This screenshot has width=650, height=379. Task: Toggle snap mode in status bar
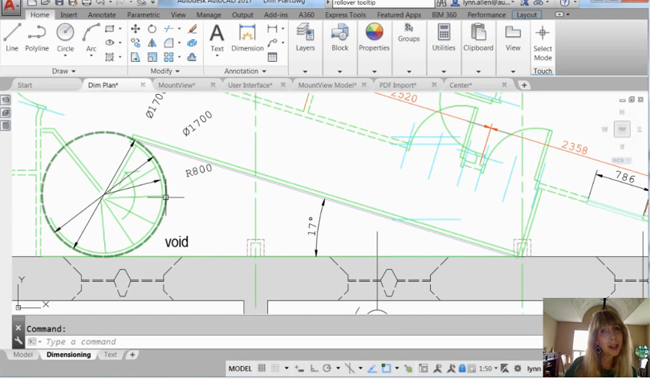coord(275,368)
